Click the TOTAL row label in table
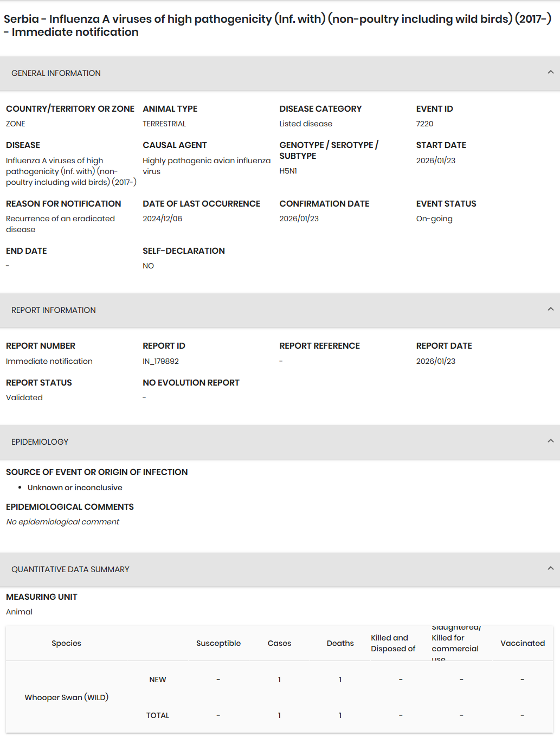560x737 pixels. point(158,715)
